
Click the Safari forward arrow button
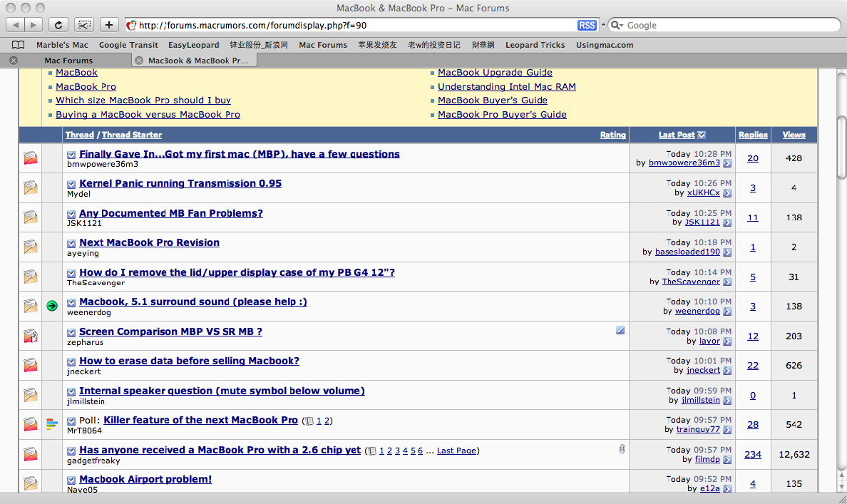pos(34,25)
